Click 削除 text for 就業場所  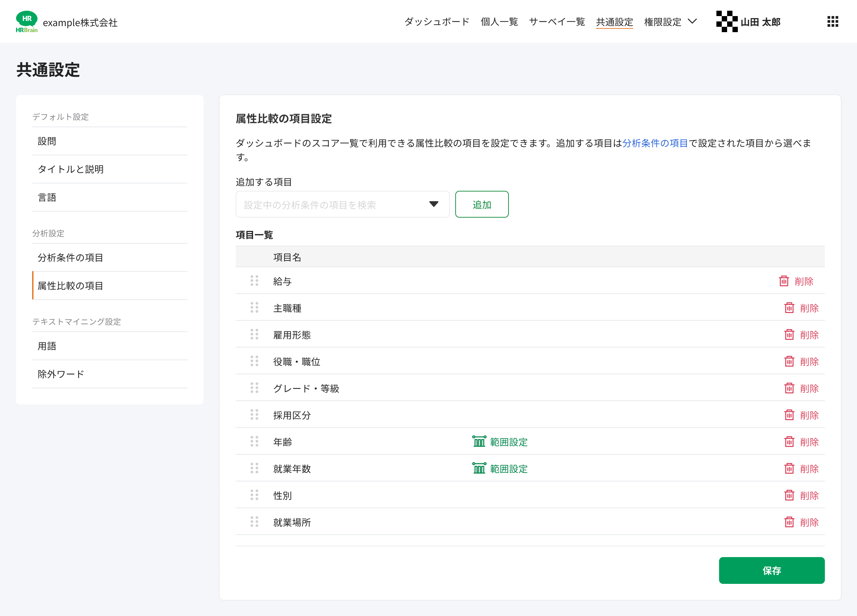click(x=809, y=522)
